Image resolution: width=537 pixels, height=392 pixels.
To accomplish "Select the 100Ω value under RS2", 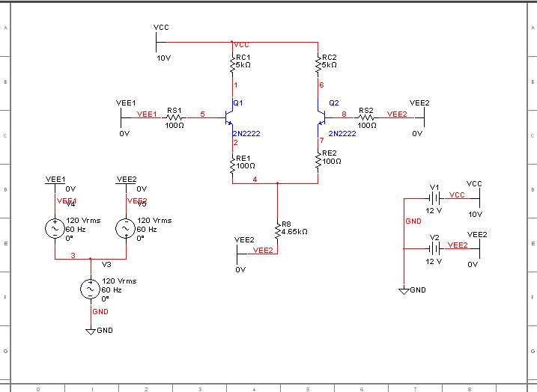I will click(x=367, y=126).
